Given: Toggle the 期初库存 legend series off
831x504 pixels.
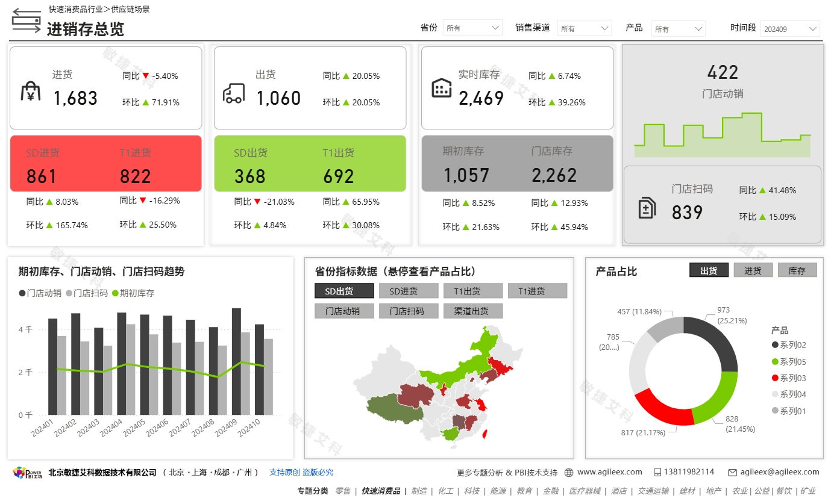Looking at the screenshot, I should click(x=124, y=293).
